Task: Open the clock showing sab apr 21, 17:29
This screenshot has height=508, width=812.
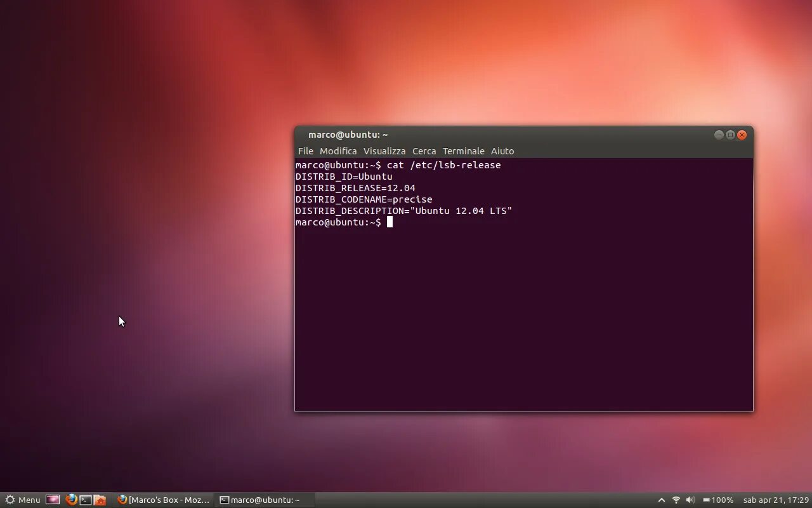Action: [x=776, y=500]
